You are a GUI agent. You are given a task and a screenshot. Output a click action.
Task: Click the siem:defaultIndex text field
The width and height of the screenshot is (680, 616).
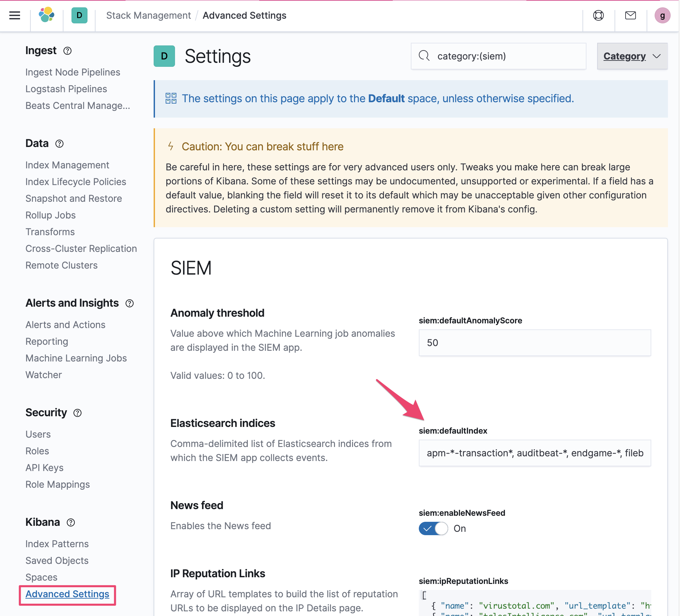pos(534,453)
